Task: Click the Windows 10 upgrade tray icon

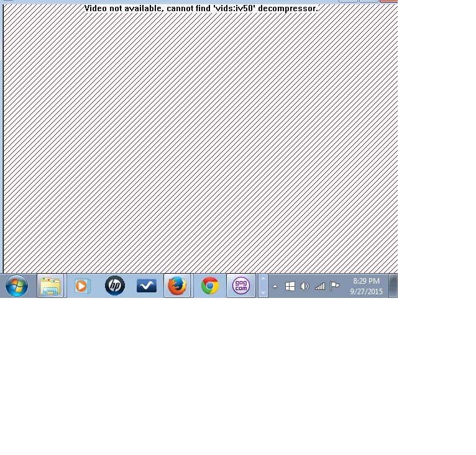Action: coord(290,286)
